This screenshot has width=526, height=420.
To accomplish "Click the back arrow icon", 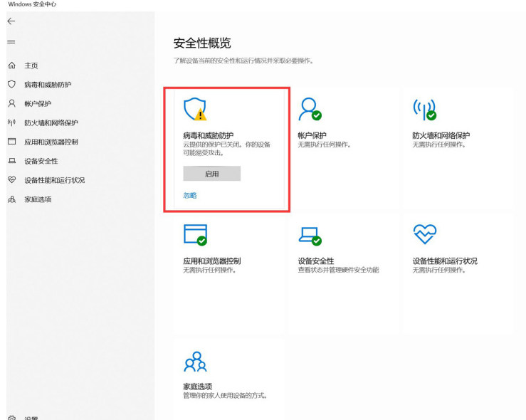I will (x=11, y=21).
